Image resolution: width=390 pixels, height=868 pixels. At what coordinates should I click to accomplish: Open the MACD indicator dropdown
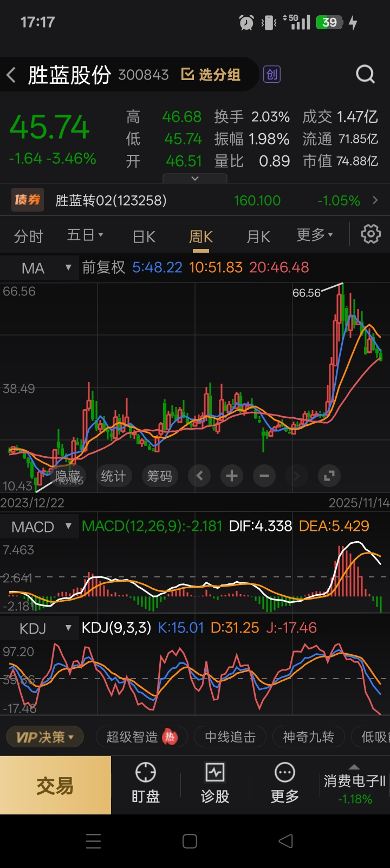point(39,527)
